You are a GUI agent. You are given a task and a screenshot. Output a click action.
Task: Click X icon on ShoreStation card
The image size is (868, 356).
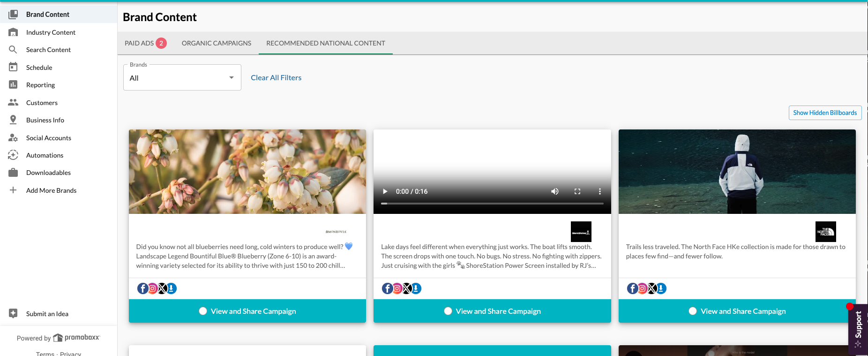407,288
